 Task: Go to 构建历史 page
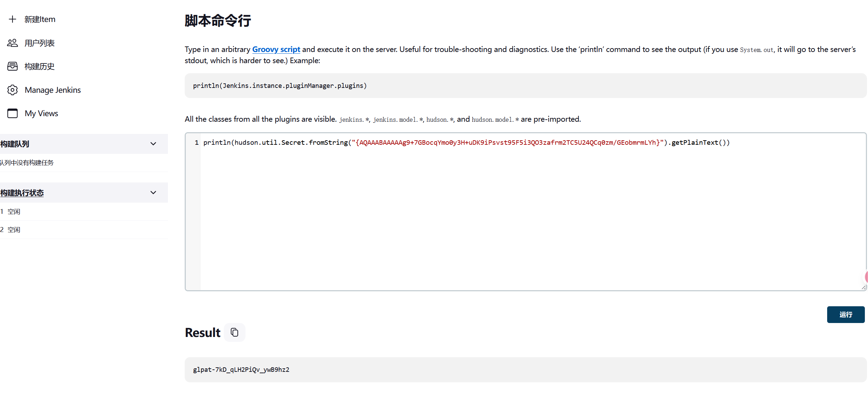39,66
